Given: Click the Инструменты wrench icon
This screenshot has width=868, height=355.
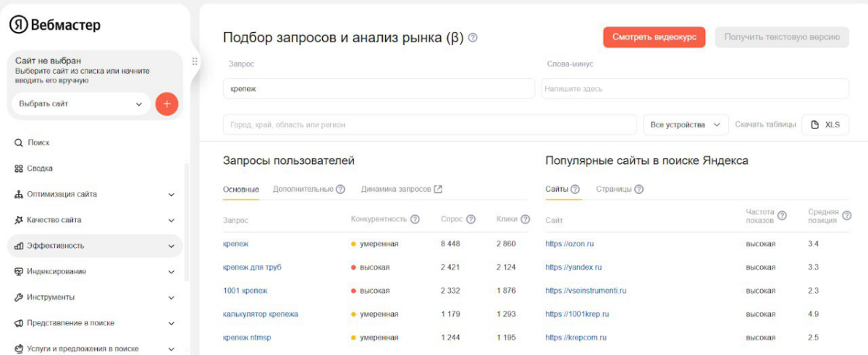Looking at the screenshot, I should [18, 297].
